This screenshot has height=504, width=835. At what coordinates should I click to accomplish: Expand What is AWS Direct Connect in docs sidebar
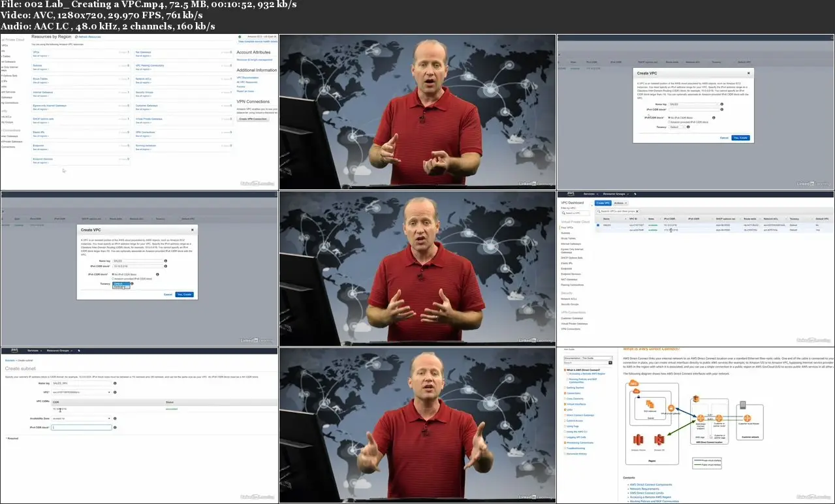[565, 370]
